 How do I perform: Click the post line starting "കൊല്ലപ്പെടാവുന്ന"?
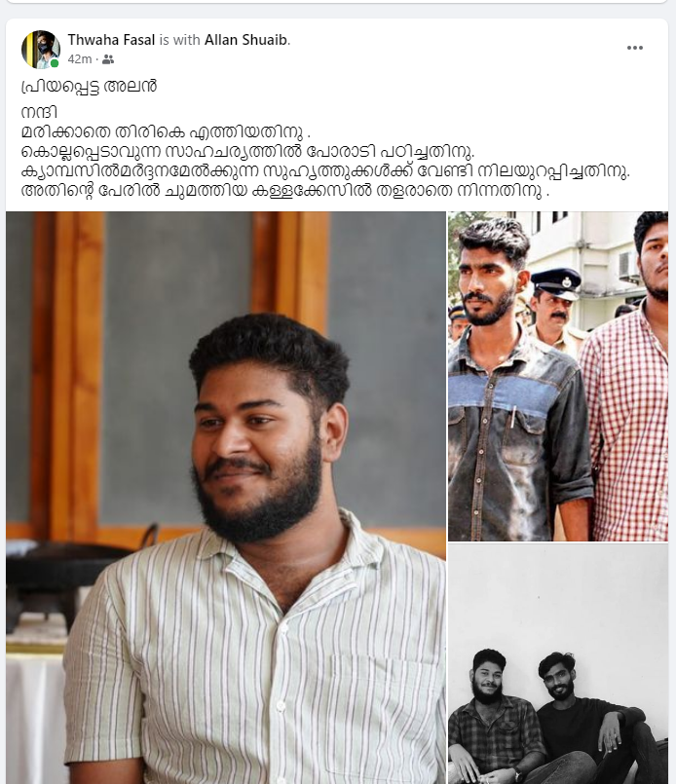point(248,152)
